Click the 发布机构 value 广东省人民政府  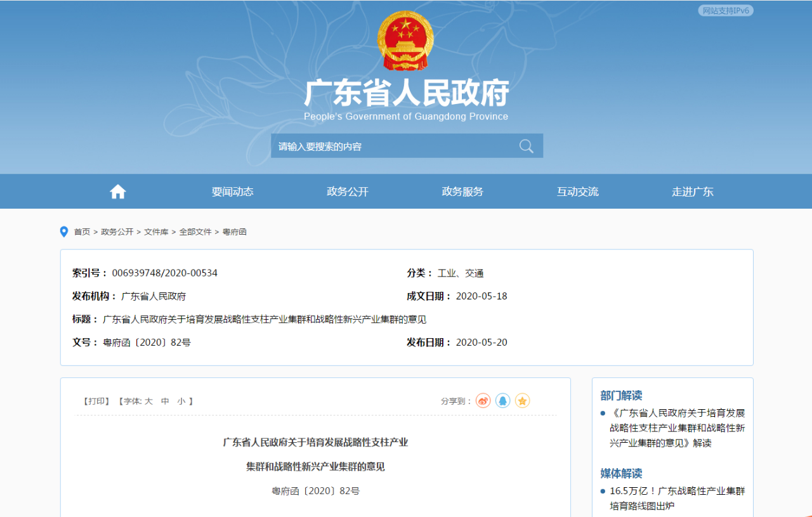tap(154, 296)
